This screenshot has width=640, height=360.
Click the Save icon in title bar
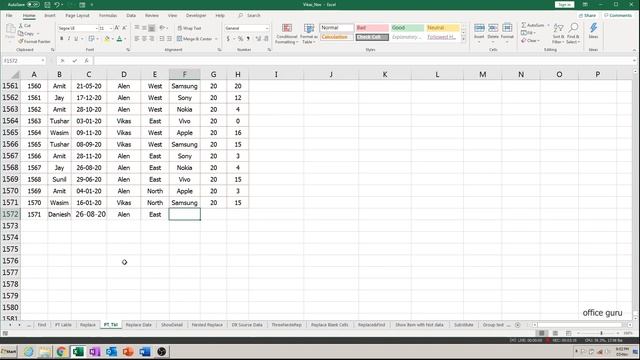point(47,4)
